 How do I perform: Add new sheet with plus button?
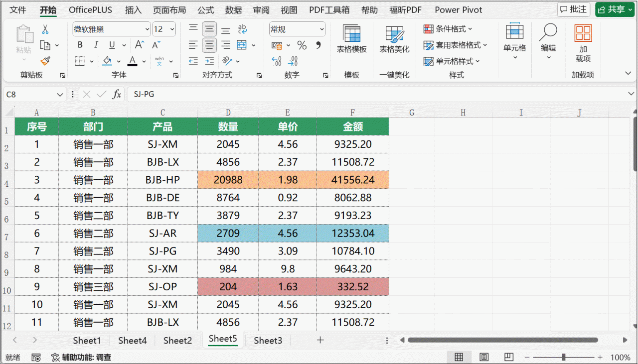point(320,340)
